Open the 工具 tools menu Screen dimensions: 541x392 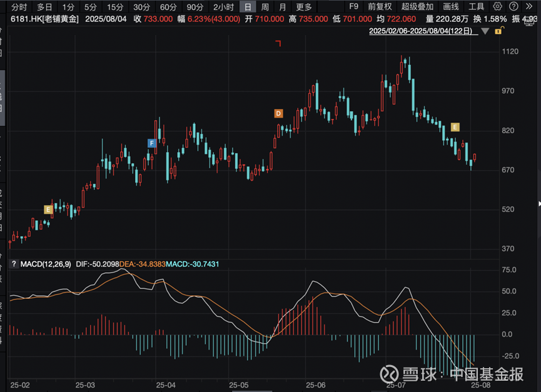click(x=477, y=6)
